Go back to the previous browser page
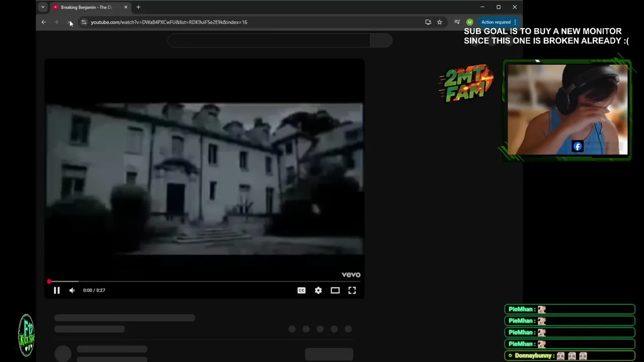Image resolution: width=644 pixels, height=362 pixels. [44, 22]
